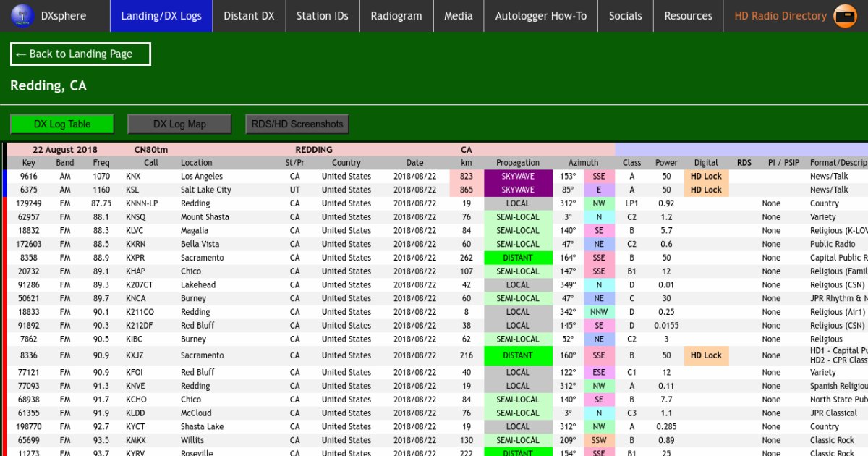Open the HD Radio Directory link
Image resolution: width=868 pixels, height=456 pixels.
[780, 16]
